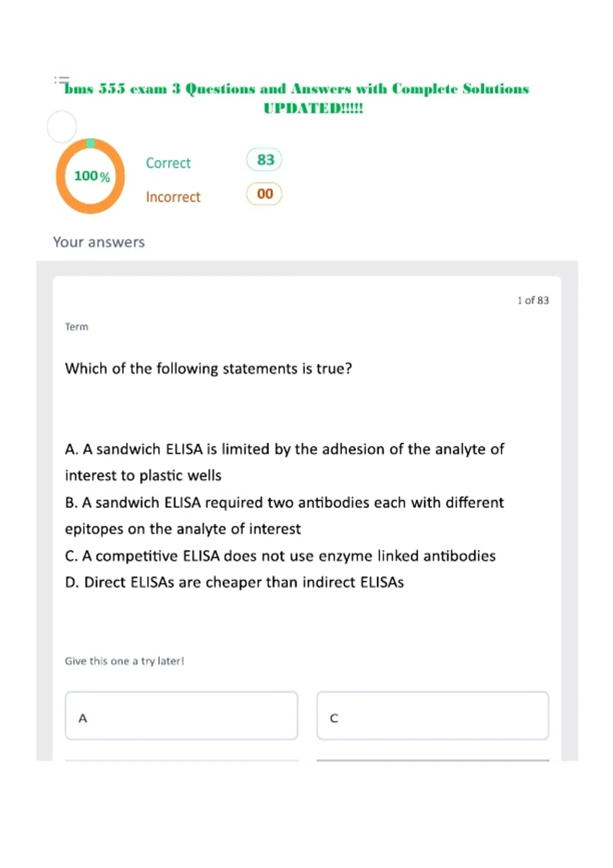Click the Give this one a try later message
This screenshot has width=613, height=868.
pyautogui.click(x=124, y=661)
